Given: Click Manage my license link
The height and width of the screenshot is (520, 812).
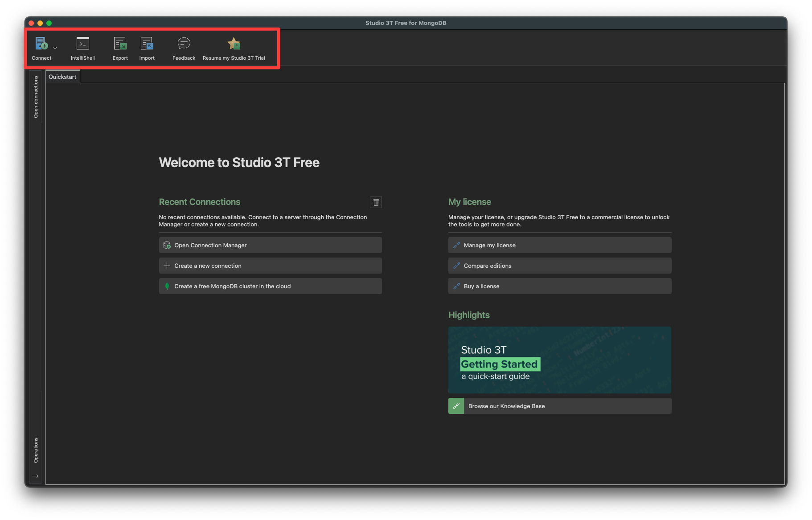Looking at the screenshot, I should pos(560,245).
